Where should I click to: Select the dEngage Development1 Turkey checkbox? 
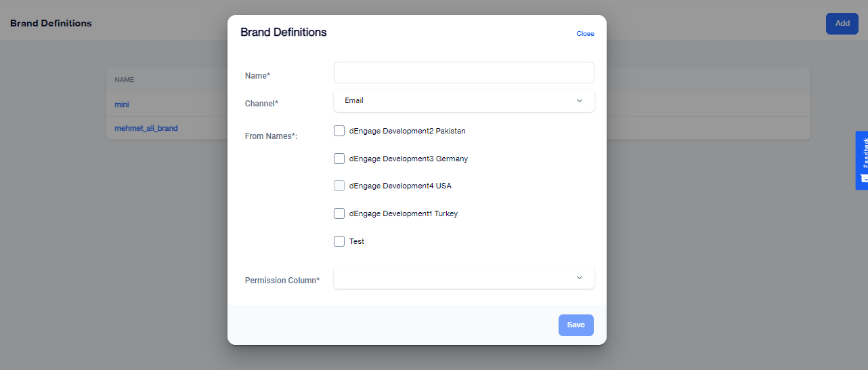pos(339,213)
